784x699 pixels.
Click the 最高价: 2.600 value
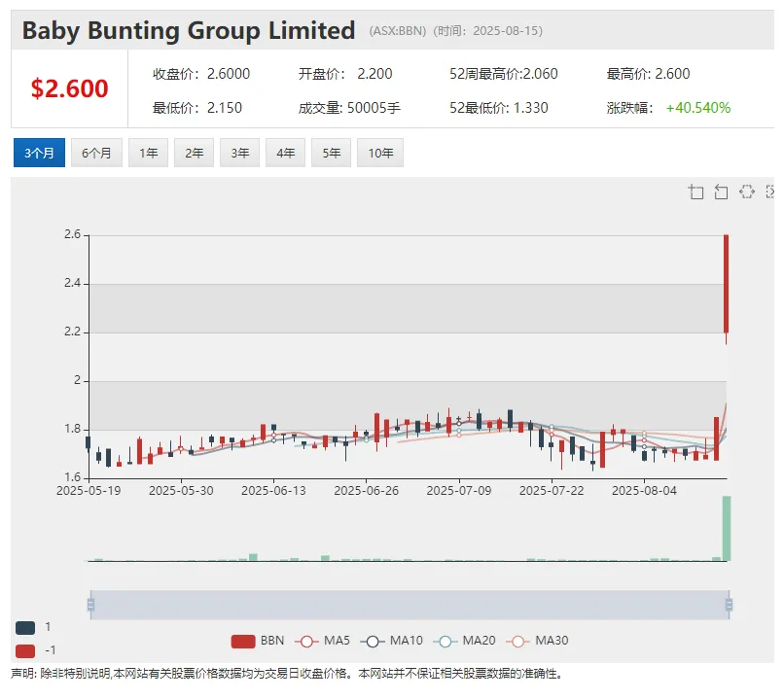(x=648, y=74)
